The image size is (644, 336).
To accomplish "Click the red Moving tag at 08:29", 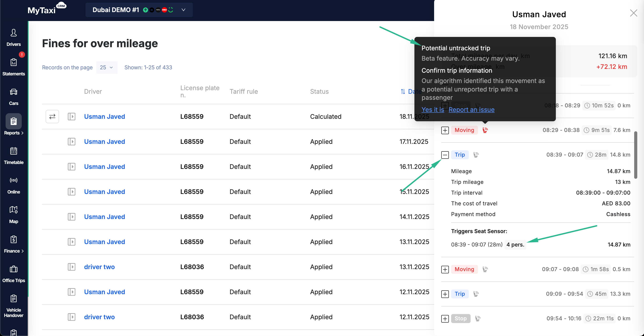I will tap(464, 130).
